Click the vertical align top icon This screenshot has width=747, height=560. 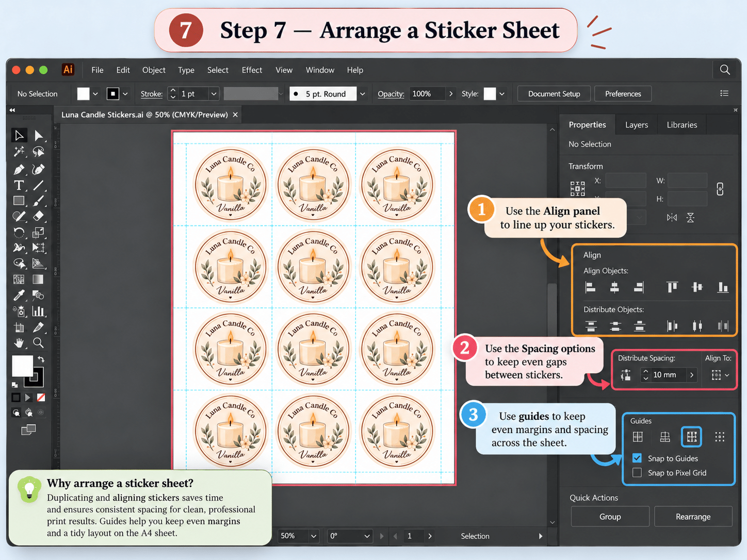[x=672, y=287]
